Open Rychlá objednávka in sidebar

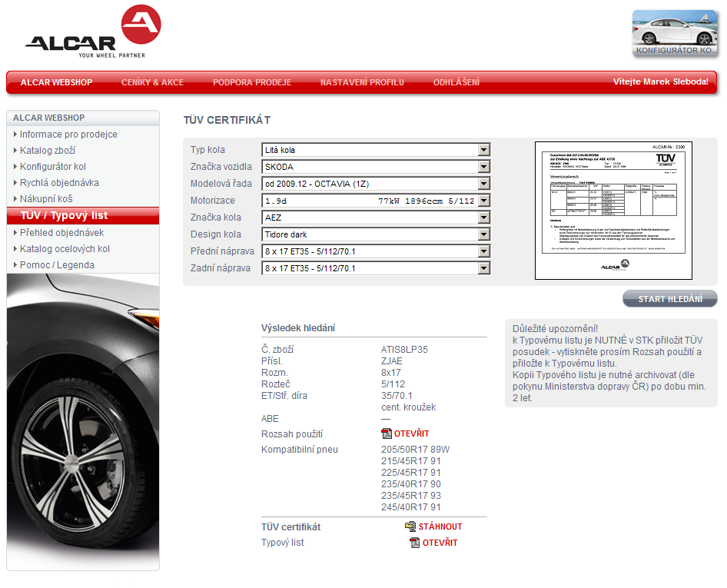pyautogui.click(x=59, y=183)
